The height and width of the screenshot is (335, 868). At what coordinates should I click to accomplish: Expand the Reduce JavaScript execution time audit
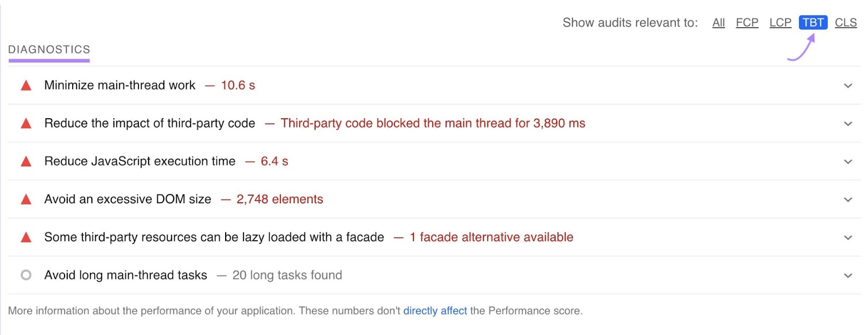(847, 161)
